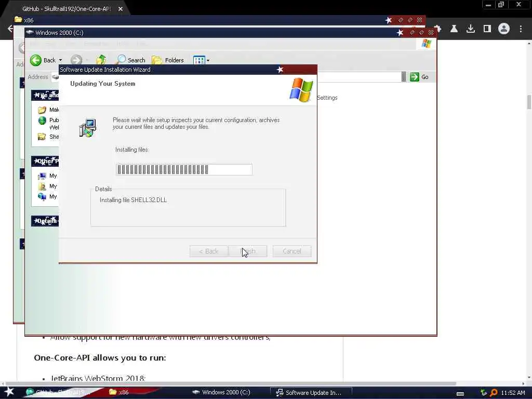
Task: Click the 11:52 AM clock
Action: (x=513, y=393)
